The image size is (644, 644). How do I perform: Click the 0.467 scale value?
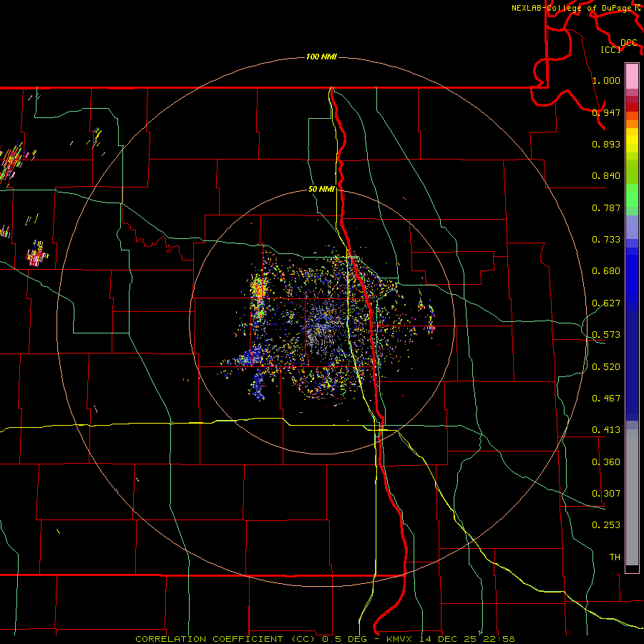606,399
